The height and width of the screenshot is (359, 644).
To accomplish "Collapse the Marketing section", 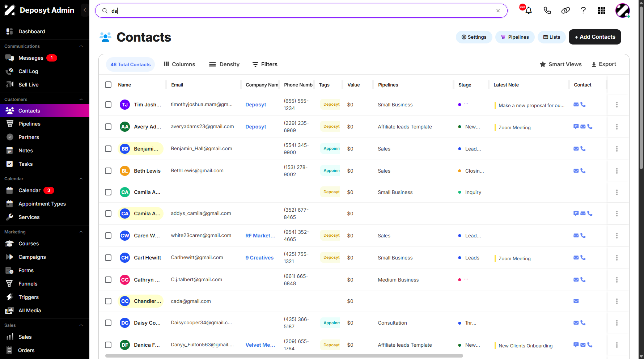I will 81,232.
